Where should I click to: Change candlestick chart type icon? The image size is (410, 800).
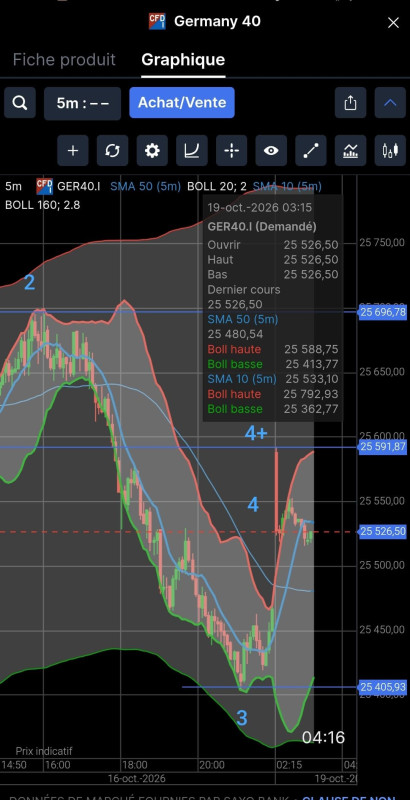click(390, 151)
